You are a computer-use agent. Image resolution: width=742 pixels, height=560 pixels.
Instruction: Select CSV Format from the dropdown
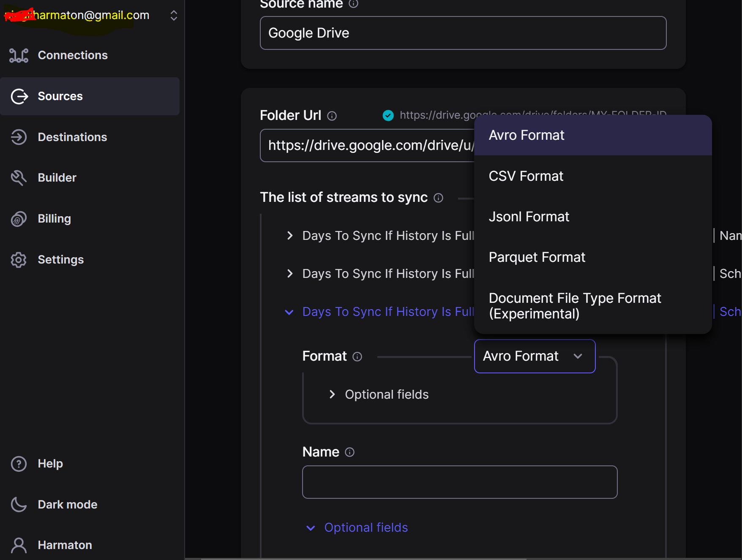point(526,176)
